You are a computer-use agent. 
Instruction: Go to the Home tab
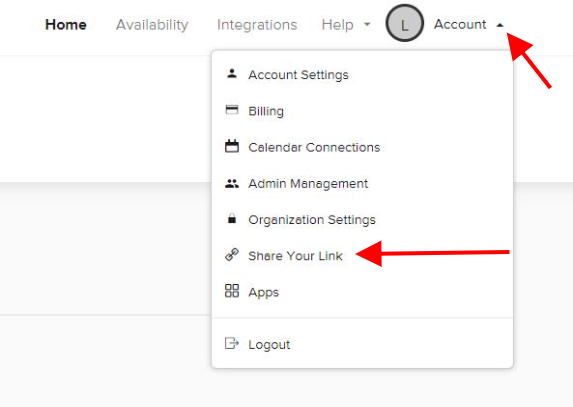coord(66,24)
